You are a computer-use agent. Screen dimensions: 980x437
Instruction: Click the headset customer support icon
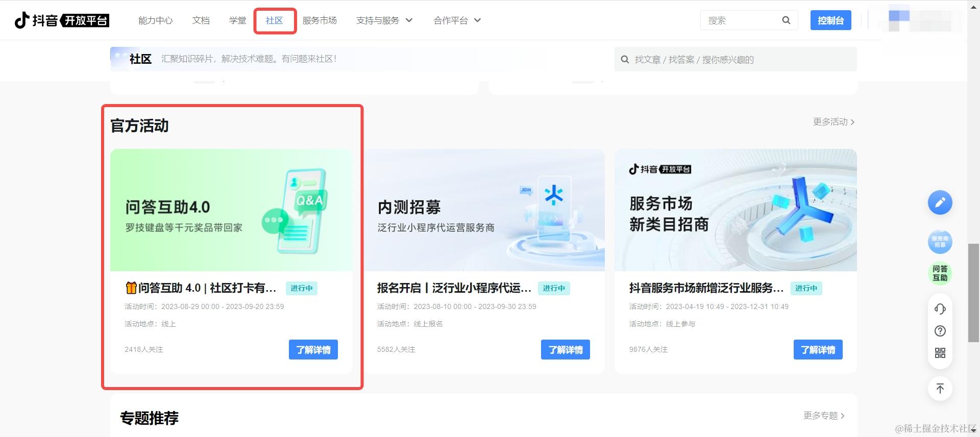[x=940, y=309]
